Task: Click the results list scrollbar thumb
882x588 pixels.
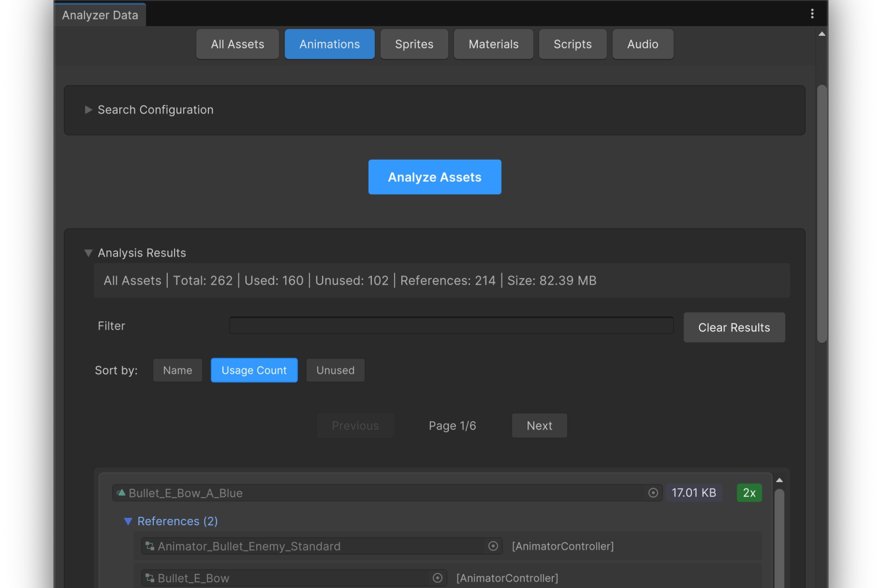Action: pos(779,538)
